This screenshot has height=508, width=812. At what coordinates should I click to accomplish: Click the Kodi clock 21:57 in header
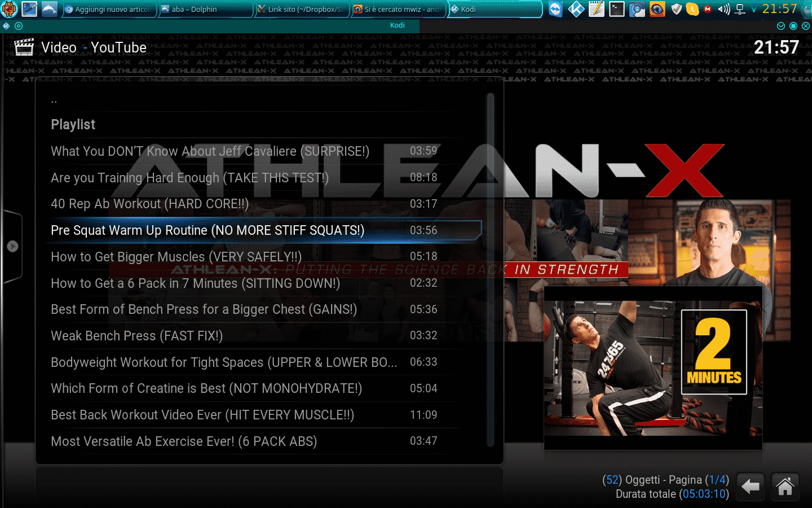776,47
